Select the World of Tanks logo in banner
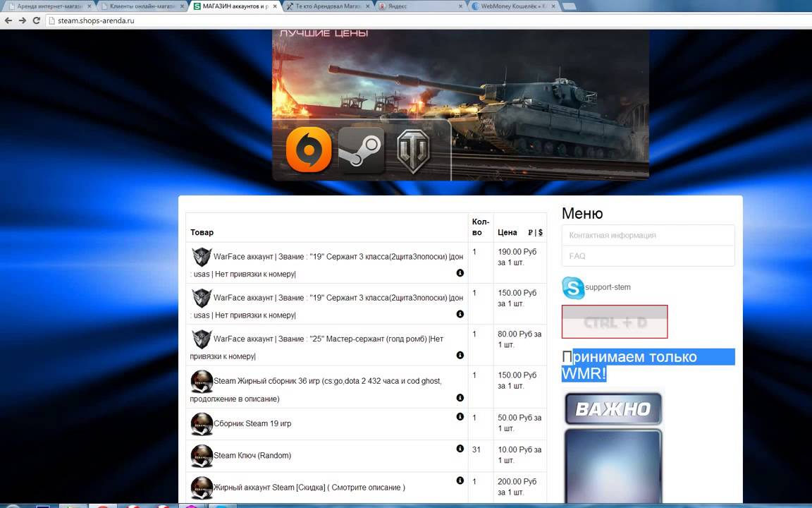This screenshot has width=812, height=508. pos(413,151)
